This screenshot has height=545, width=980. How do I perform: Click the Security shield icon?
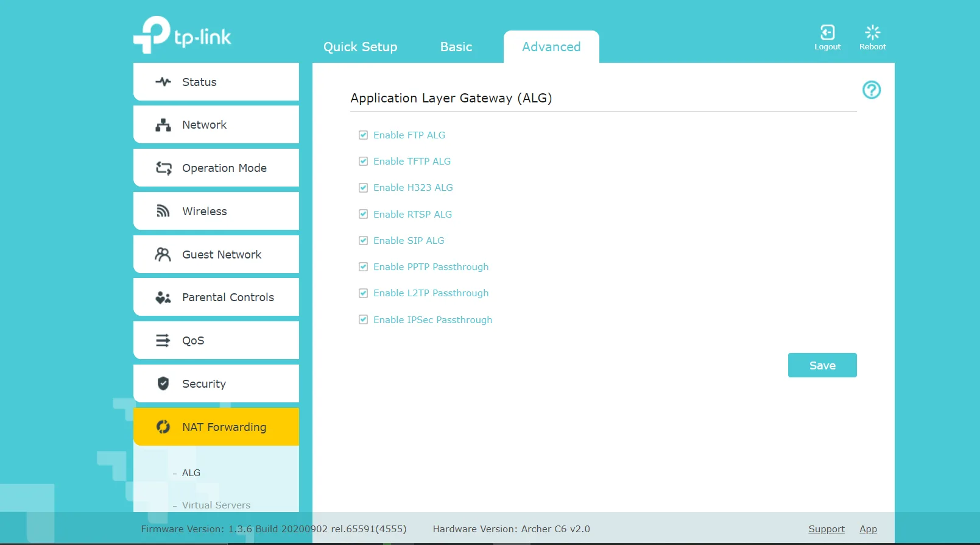163,383
